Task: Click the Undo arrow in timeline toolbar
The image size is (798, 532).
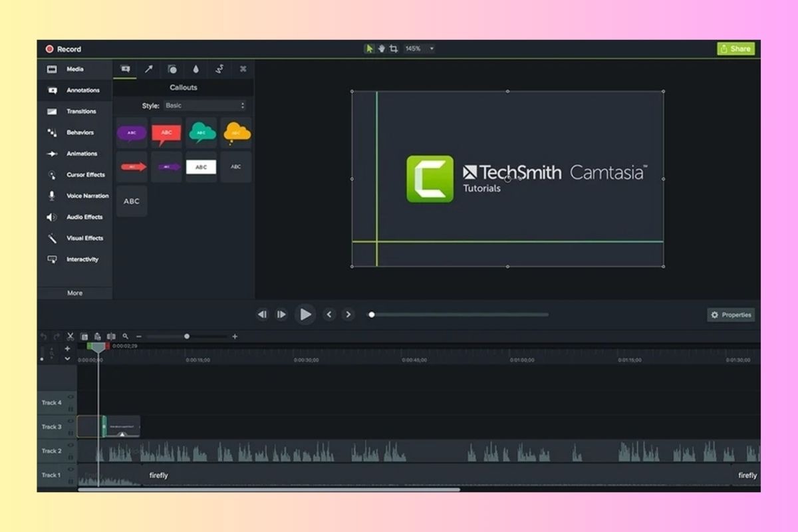Action: point(43,336)
